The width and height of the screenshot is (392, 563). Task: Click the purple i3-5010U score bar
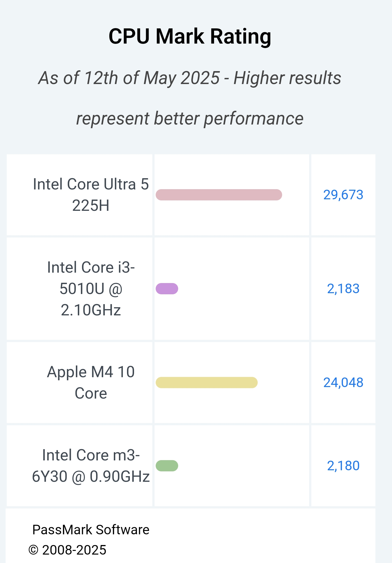click(x=167, y=289)
